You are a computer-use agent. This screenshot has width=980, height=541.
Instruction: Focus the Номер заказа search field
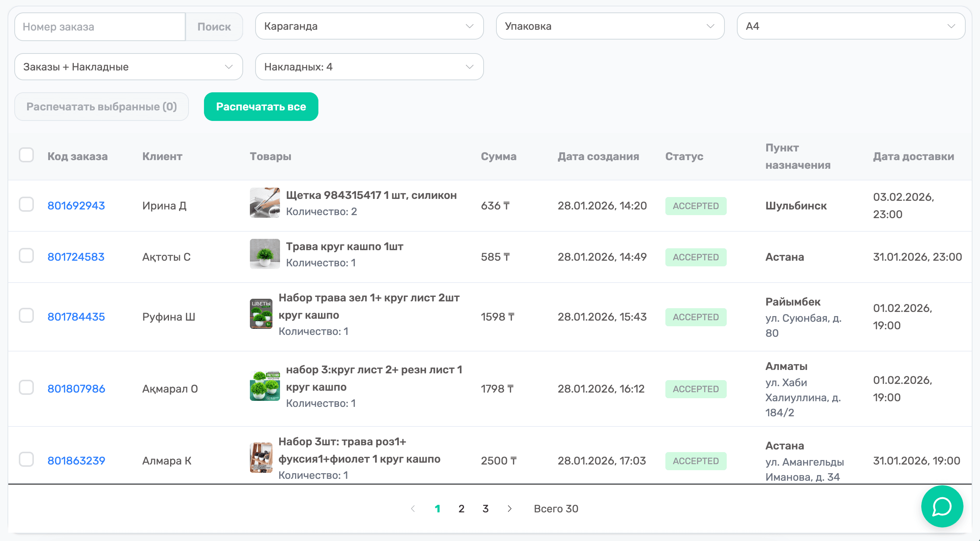100,27
